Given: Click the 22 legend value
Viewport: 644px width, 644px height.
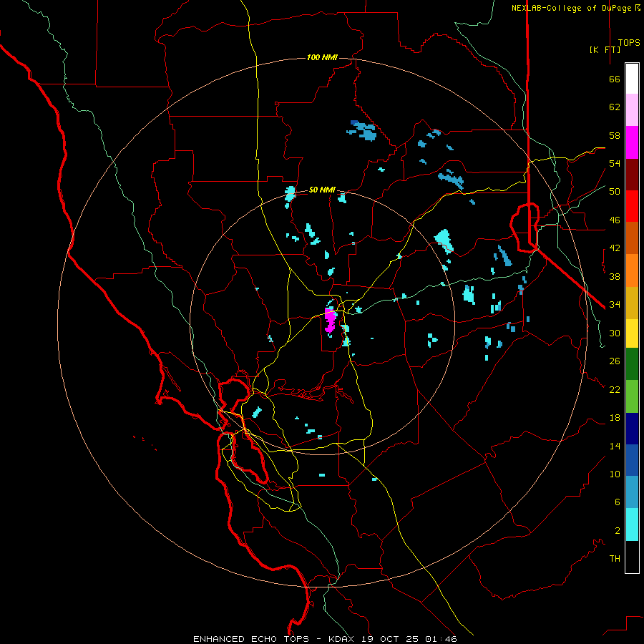Looking at the screenshot, I should point(615,389).
